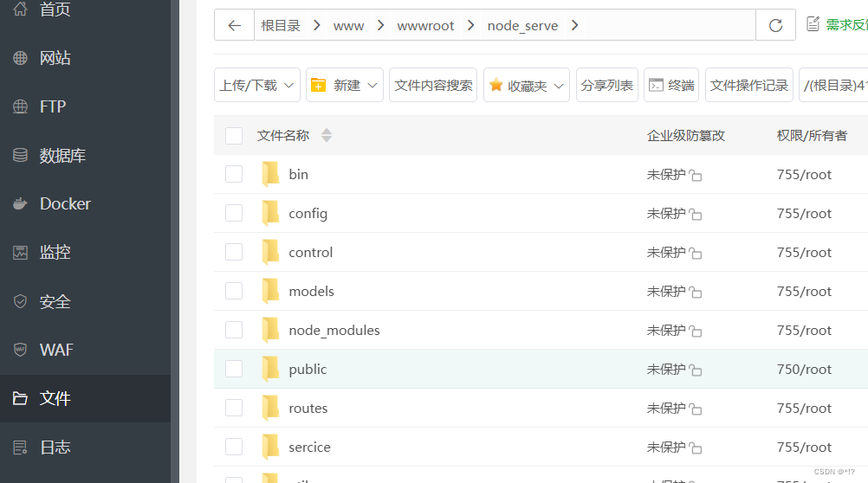Open 监控 monitoring section
868x483 pixels.
[85, 252]
